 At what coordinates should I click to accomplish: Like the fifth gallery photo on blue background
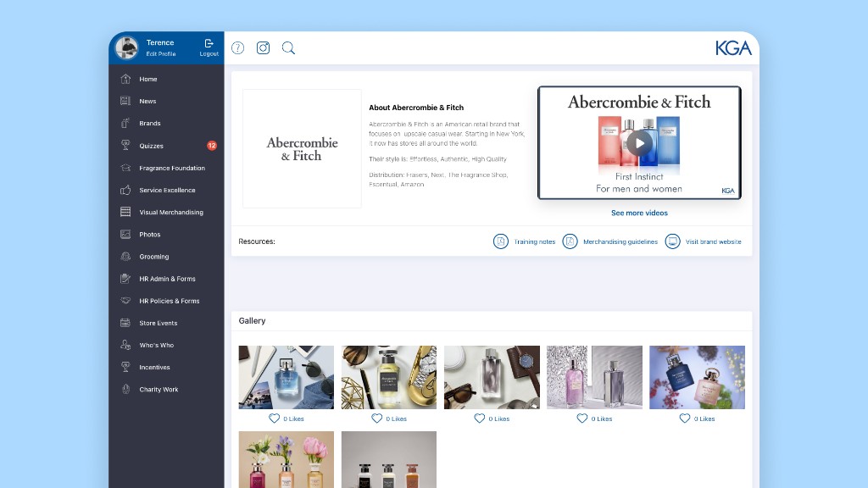pyautogui.click(x=685, y=419)
